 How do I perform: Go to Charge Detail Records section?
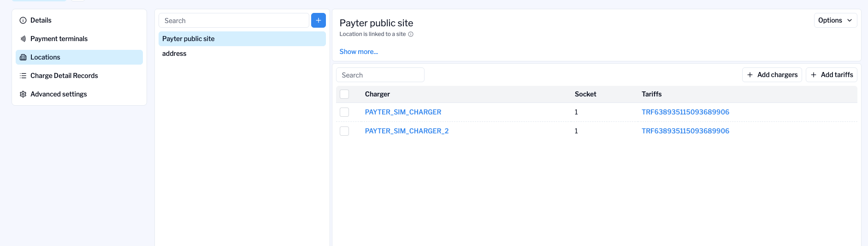coord(64,76)
